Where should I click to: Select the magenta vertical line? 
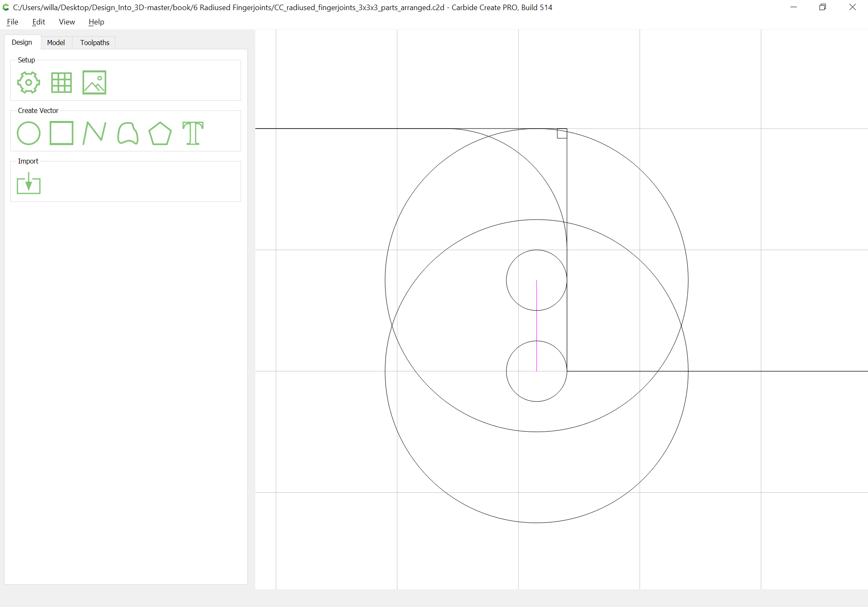point(536,325)
